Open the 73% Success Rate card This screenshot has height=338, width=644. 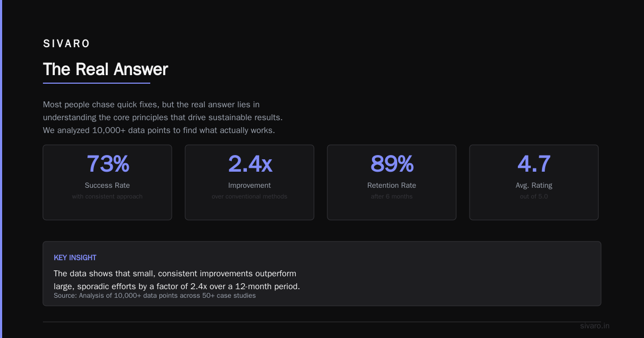pos(107,182)
